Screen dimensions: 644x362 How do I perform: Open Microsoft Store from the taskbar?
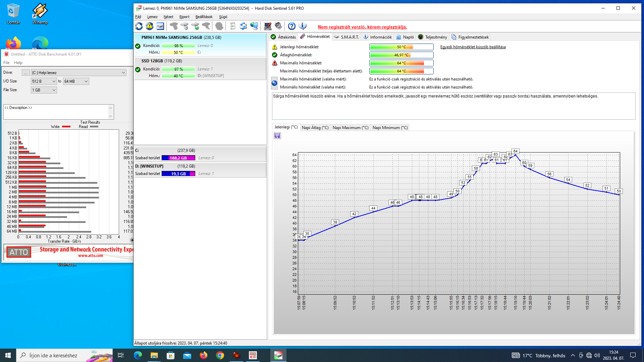[170, 355]
